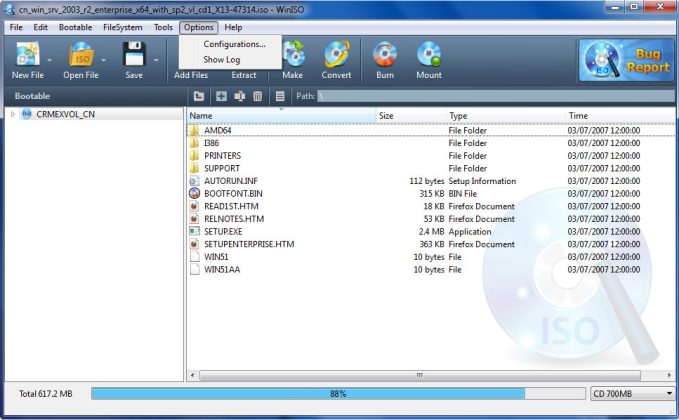Click the Setup Information type cell
Viewport: 679px width, 420px height.
click(482, 181)
